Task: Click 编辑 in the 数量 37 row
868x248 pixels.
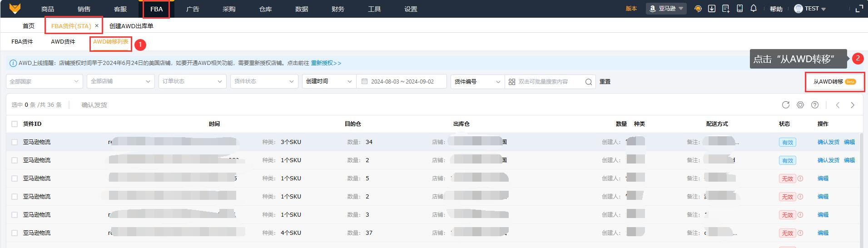Action: (x=823, y=233)
